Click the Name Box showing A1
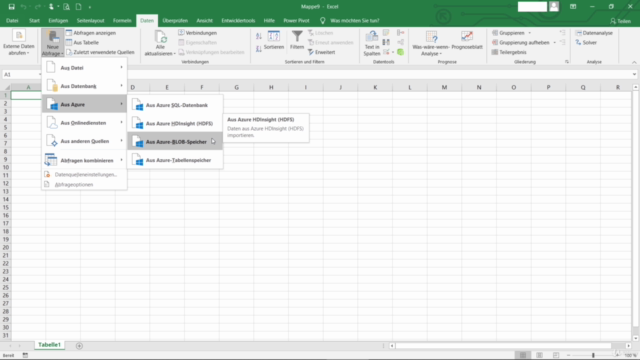This screenshot has width=640, height=360. point(21,74)
